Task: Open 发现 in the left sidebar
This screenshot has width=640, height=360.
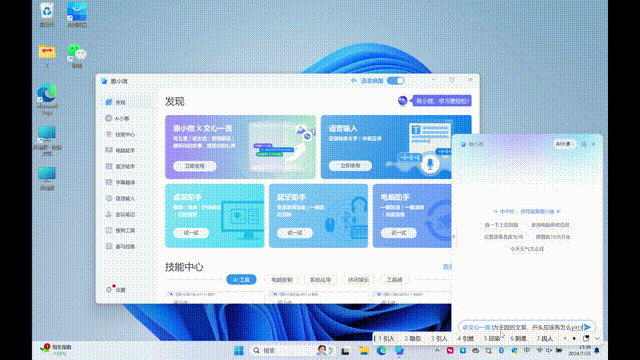Action: [x=127, y=102]
